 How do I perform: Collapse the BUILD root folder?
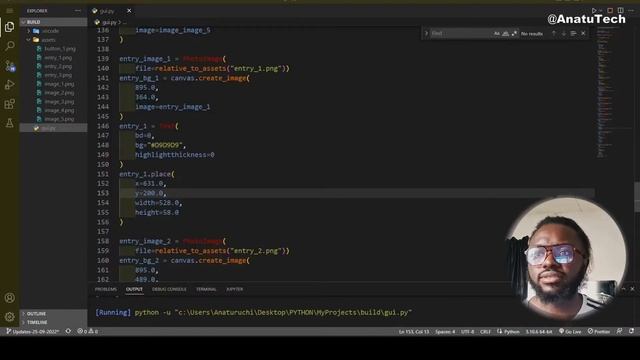(53, 22)
